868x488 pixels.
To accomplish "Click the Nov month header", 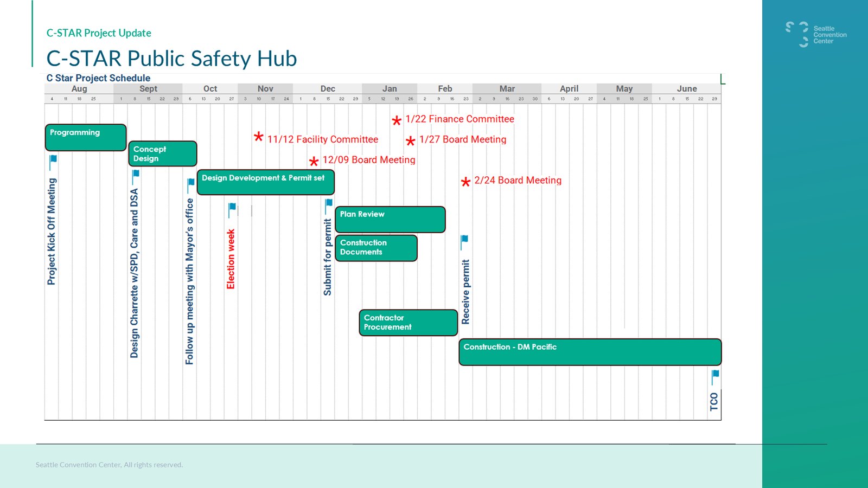I will pyautogui.click(x=265, y=88).
